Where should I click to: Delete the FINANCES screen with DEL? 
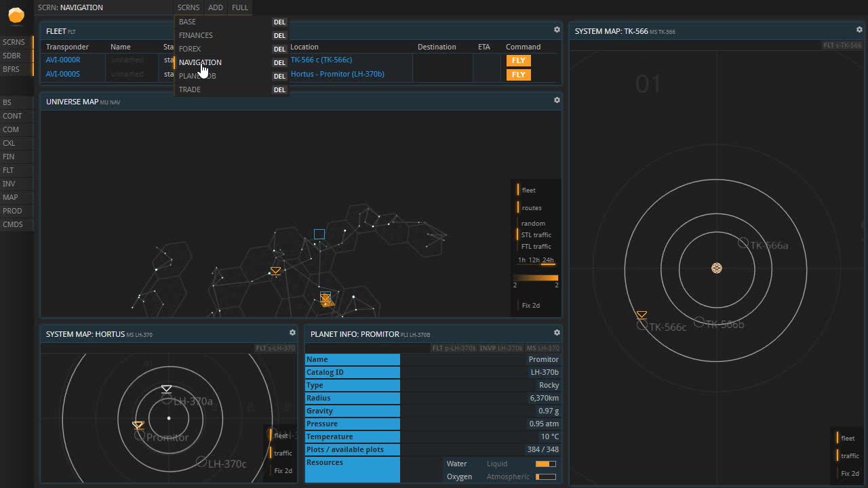tap(279, 36)
